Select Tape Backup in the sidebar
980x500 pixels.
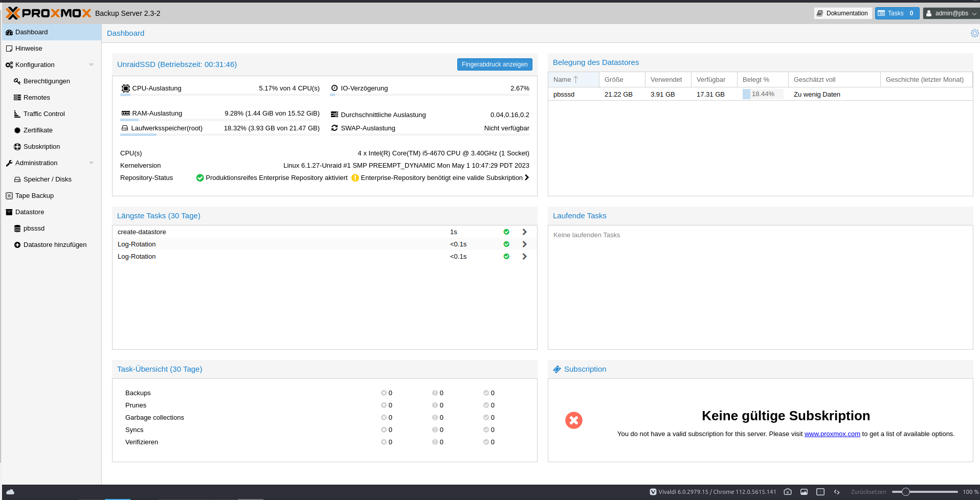pyautogui.click(x=51, y=196)
